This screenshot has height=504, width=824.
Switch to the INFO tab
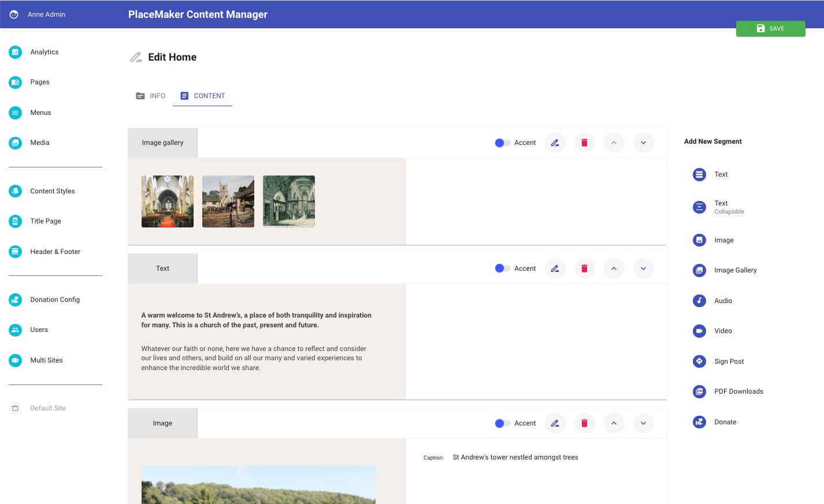pyautogui.click(x=151, y=96)
